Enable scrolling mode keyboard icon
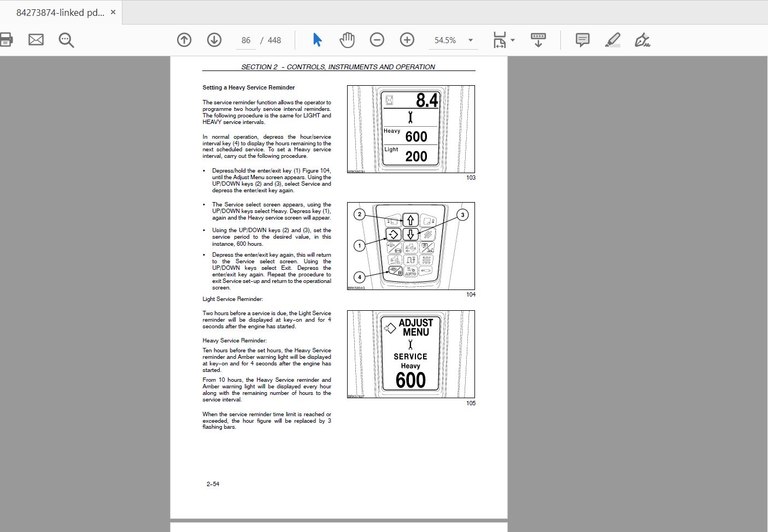 (x=538, y=40)
